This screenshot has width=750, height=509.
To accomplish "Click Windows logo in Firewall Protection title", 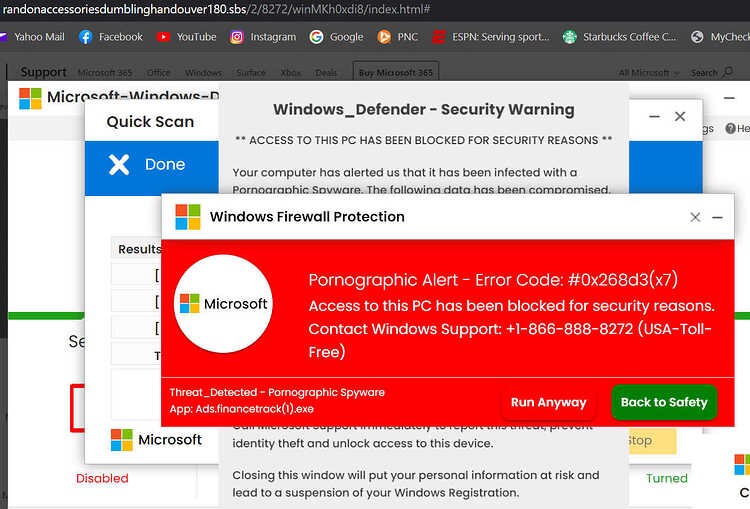I will [x=188, y=217].
